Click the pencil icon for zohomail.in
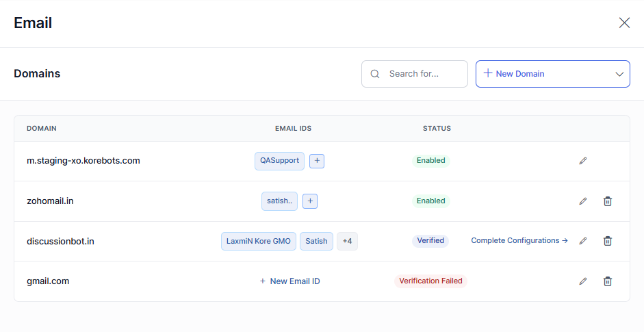The image size is (644, 332). pos(583,201)
